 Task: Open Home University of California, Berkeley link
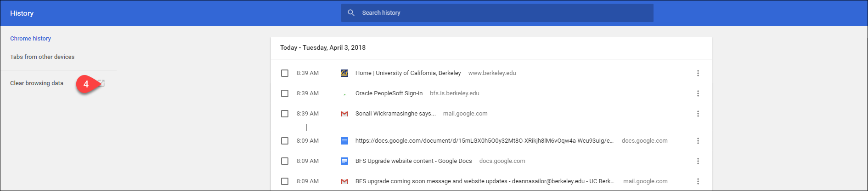[x=408, y=73]
